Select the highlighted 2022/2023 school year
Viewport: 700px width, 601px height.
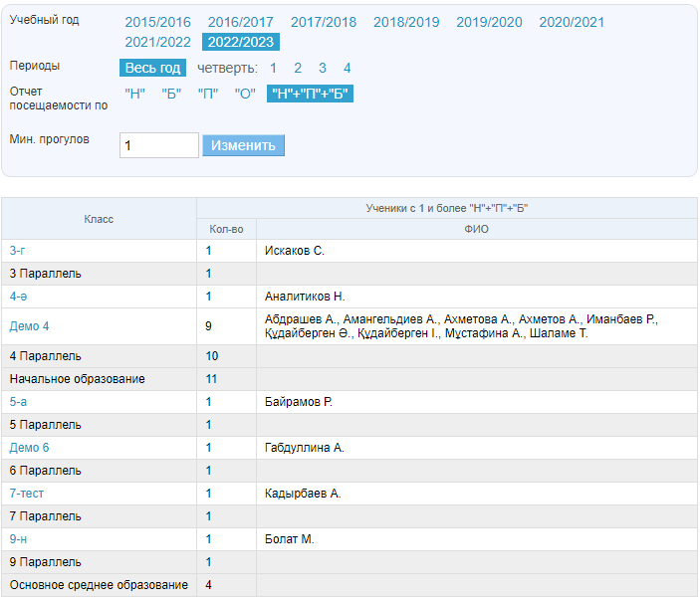240,42
